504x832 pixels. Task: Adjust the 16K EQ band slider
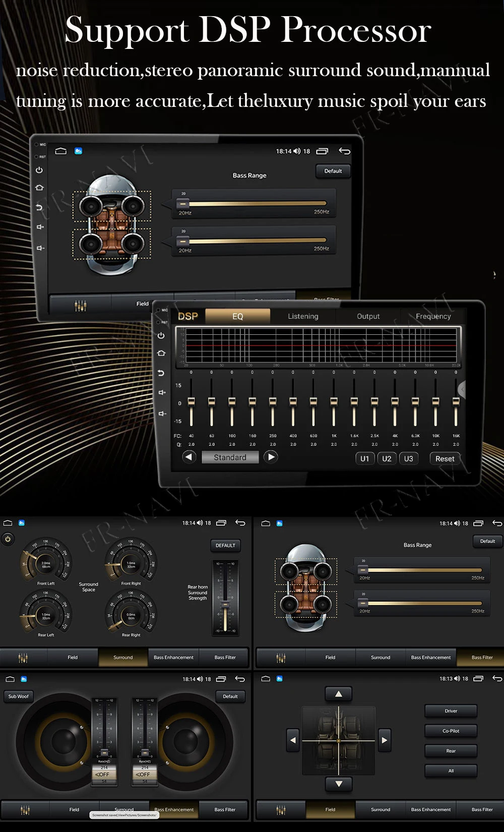(456, 403)
